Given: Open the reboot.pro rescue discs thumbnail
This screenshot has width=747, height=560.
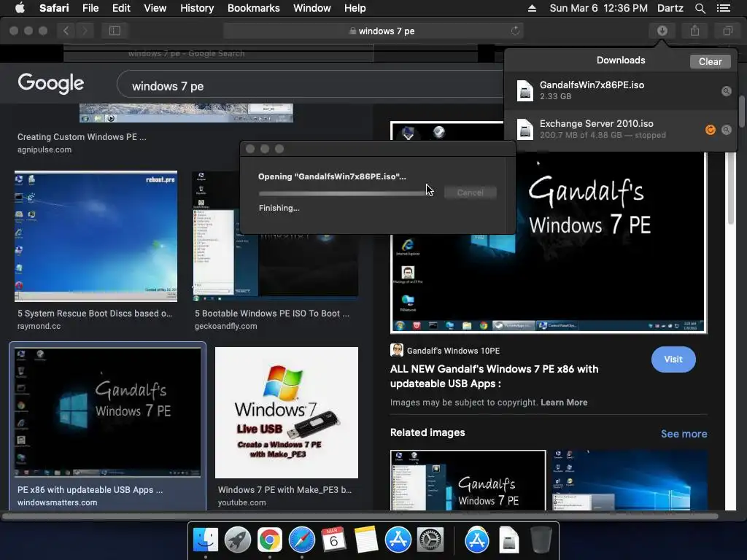Looking at the screenshot, I should [96, 236].
